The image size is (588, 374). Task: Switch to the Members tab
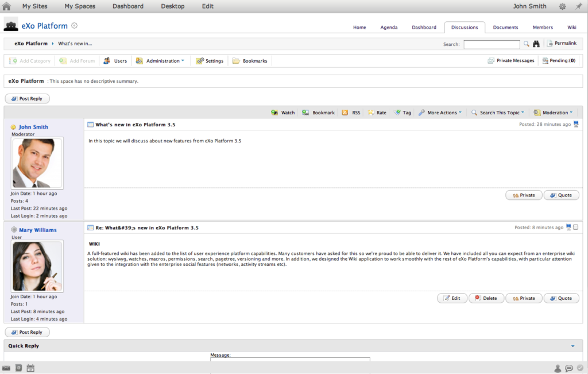[x=543, y=28]
